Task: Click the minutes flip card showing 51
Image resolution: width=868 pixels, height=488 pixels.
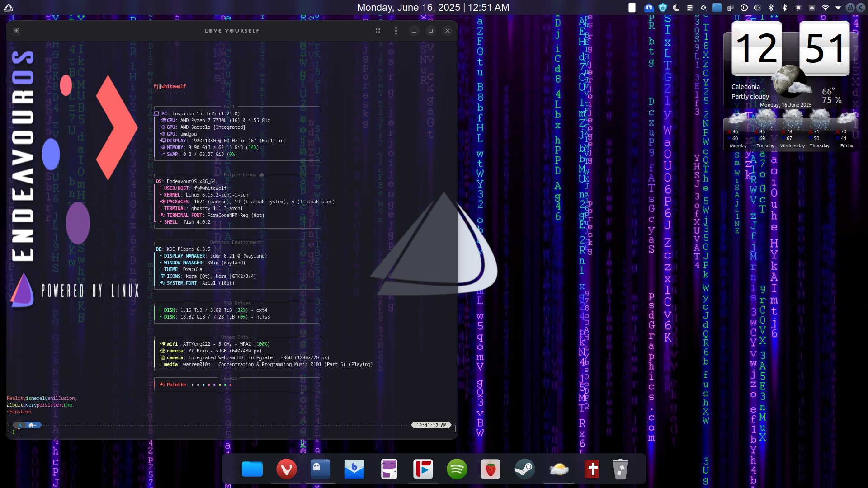Action: pyautogui.click(x=825, y=48)
